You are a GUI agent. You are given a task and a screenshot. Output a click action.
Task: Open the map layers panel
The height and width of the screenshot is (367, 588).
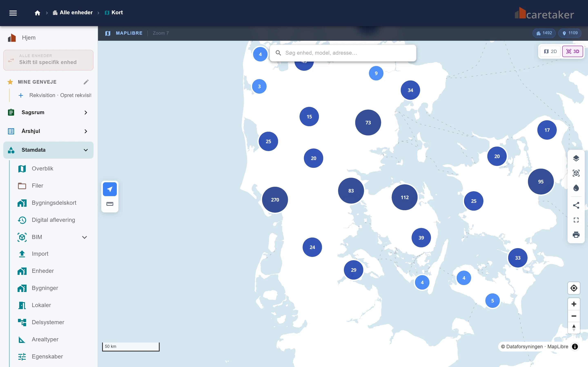(576, 158)
